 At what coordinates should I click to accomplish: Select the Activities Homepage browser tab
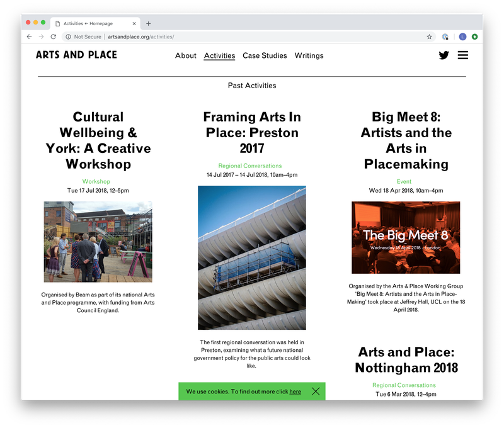click(95, 23)
